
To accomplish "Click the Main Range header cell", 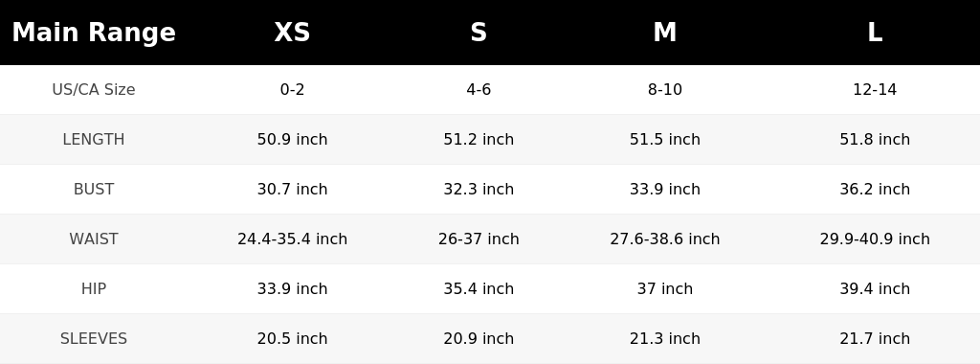I will pos(94,33).
